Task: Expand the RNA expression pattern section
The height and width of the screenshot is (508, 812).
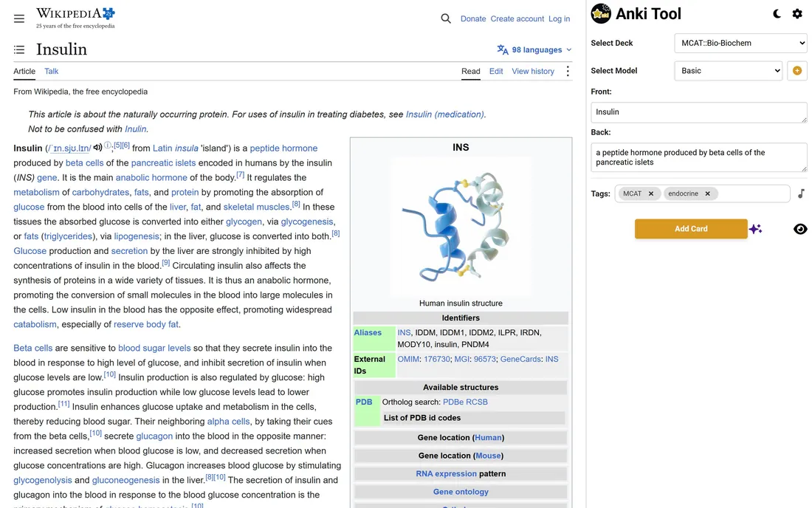Action: [x=461, y=474]
